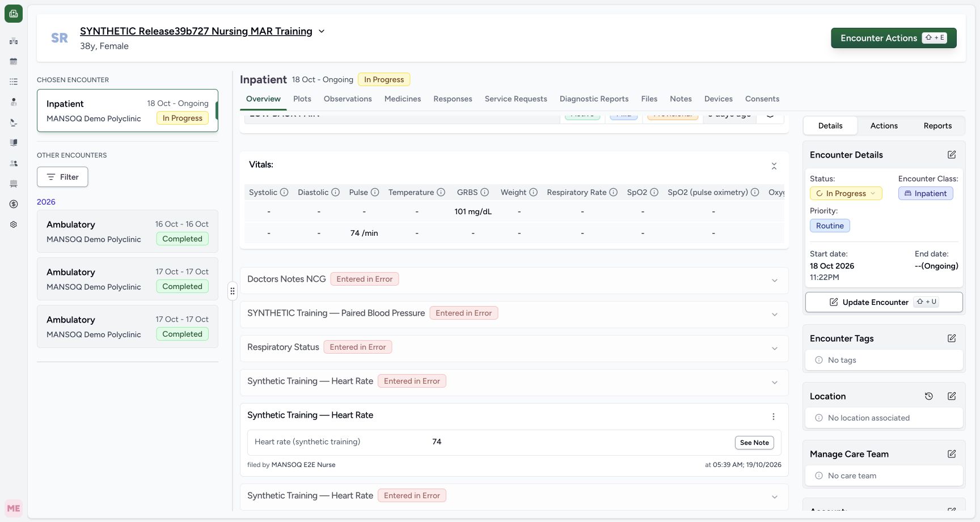Open the settings gear sidebar icon
980x522 pixels.
pos(14,224)
